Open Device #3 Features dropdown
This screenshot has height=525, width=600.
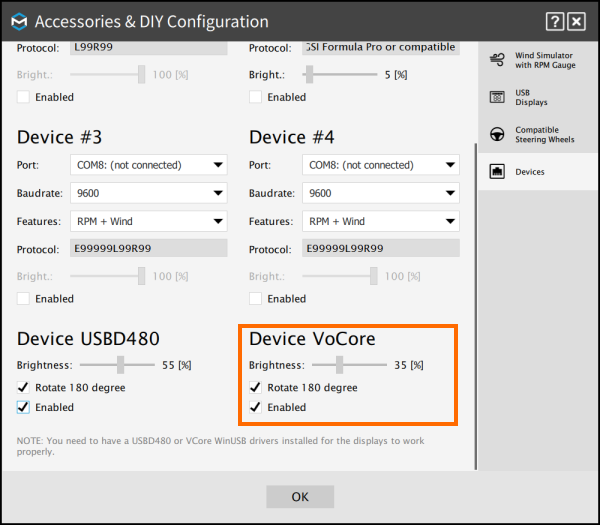149,221
